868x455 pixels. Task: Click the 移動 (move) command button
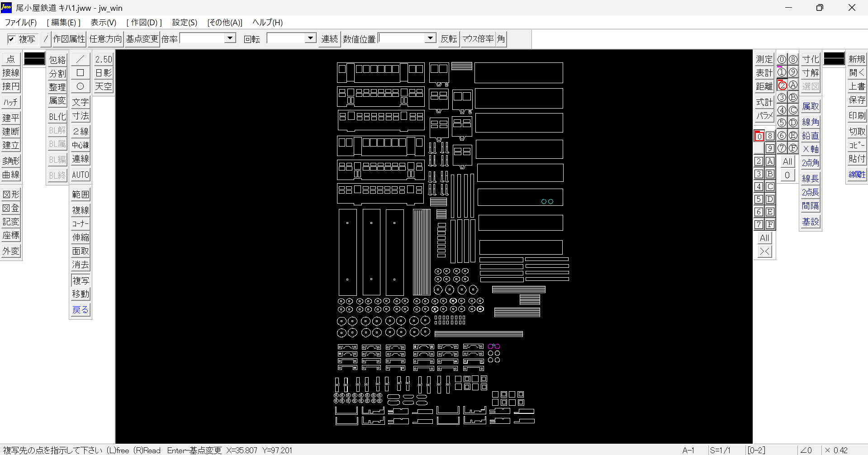[81, 294]
